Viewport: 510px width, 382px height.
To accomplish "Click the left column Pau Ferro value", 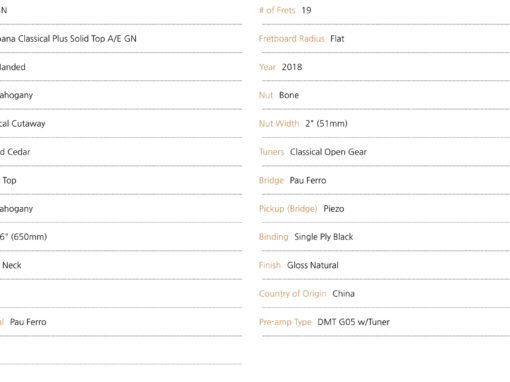I will [x=28, y=322].
